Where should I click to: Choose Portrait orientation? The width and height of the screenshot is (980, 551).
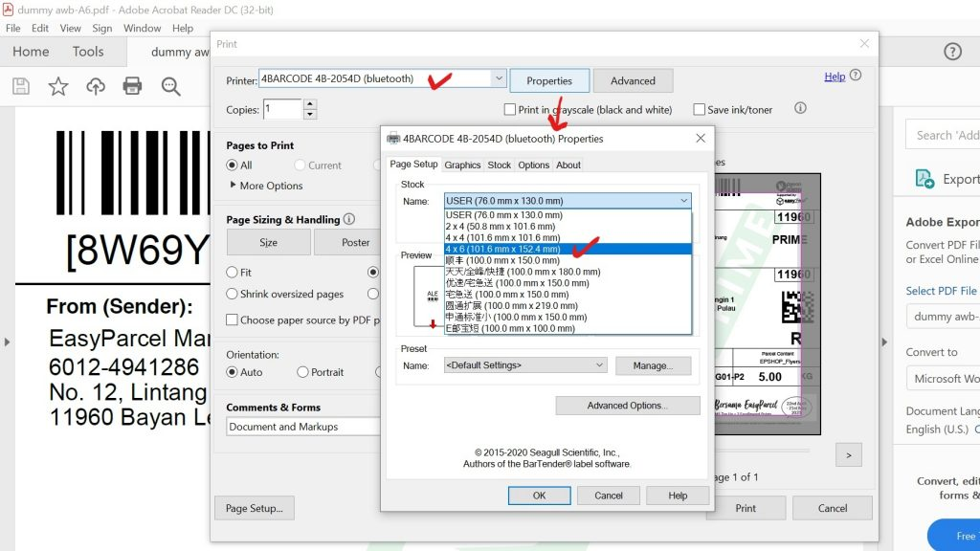[302, 372]
